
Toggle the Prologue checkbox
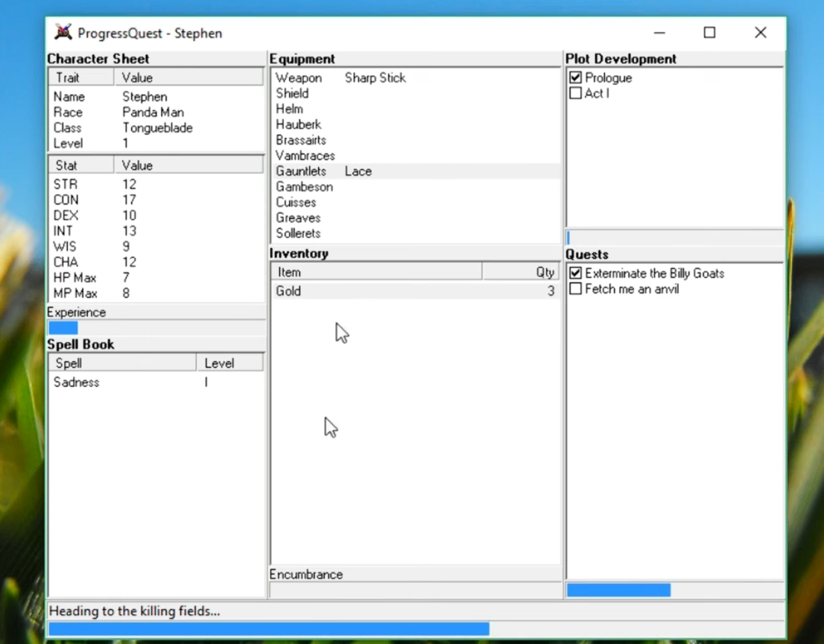point(575,78)
